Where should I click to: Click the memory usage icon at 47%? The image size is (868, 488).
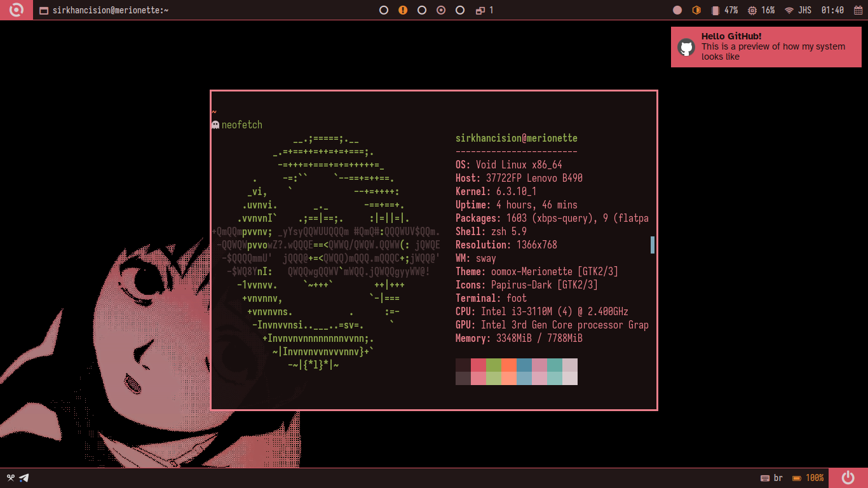(715, 10)
